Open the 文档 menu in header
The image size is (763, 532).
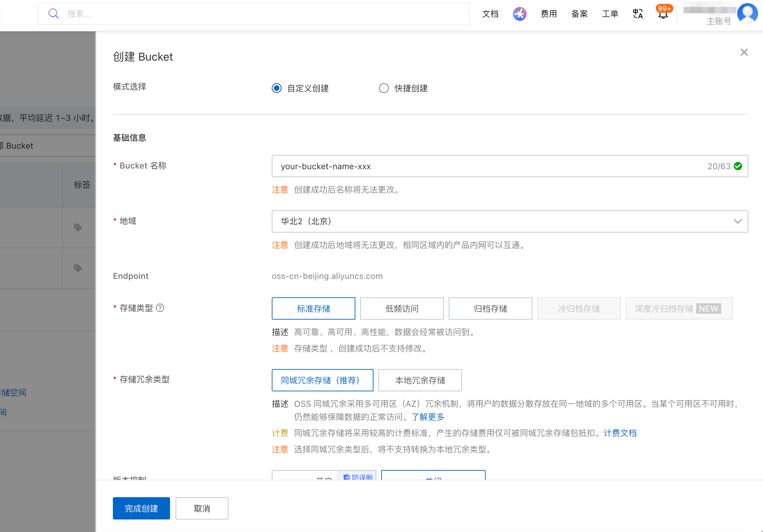pyautogui.click(x=490, y=14)
